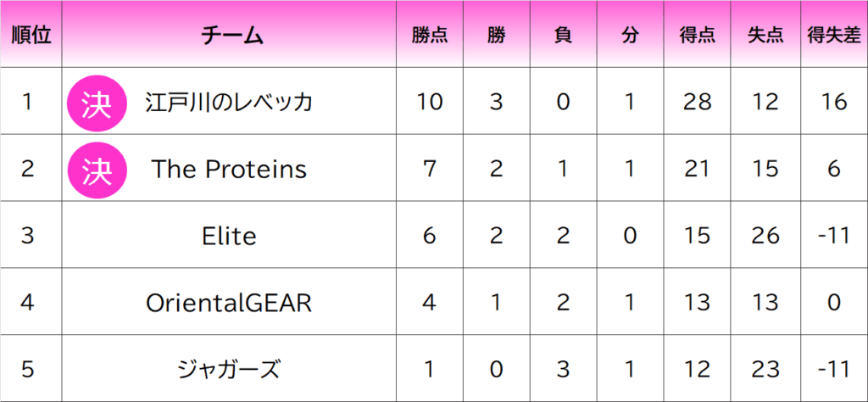Click the 得失差 column header

tap(834, 35)
